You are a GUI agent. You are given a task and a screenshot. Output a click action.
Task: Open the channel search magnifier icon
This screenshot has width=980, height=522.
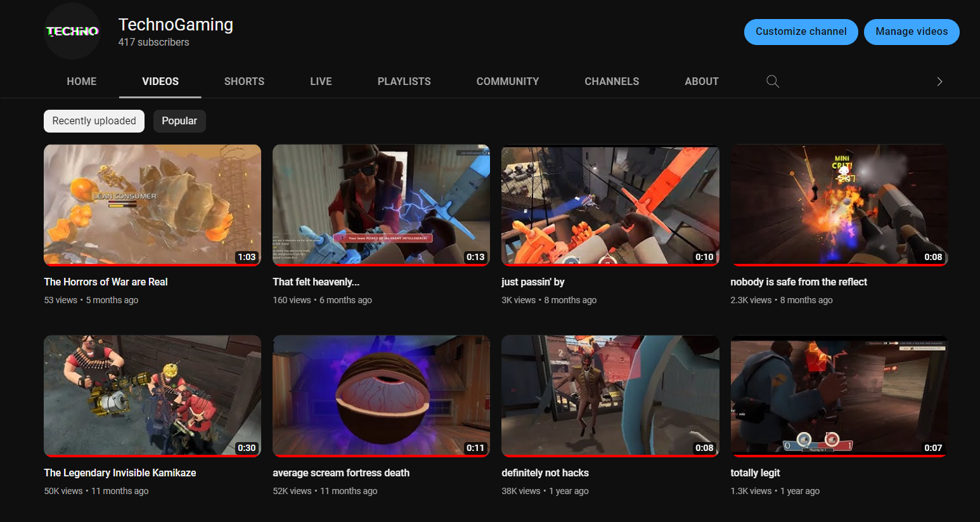pos(773,81)
